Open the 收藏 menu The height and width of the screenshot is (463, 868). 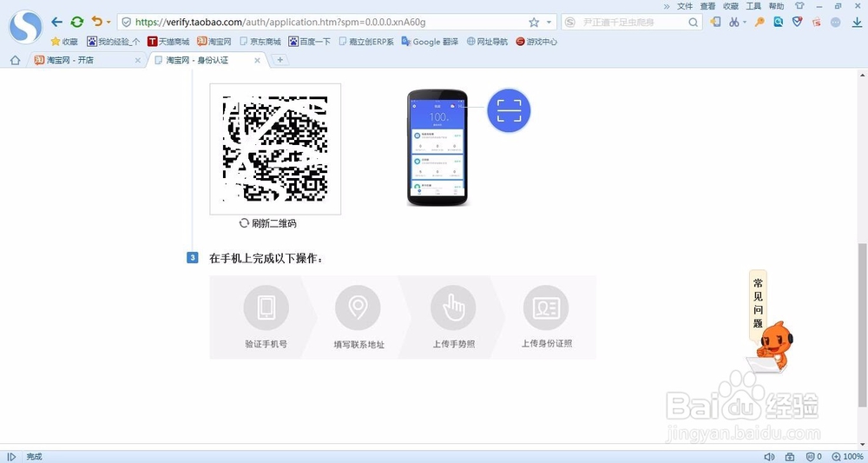pyautogui.click(x=731, y=6)
